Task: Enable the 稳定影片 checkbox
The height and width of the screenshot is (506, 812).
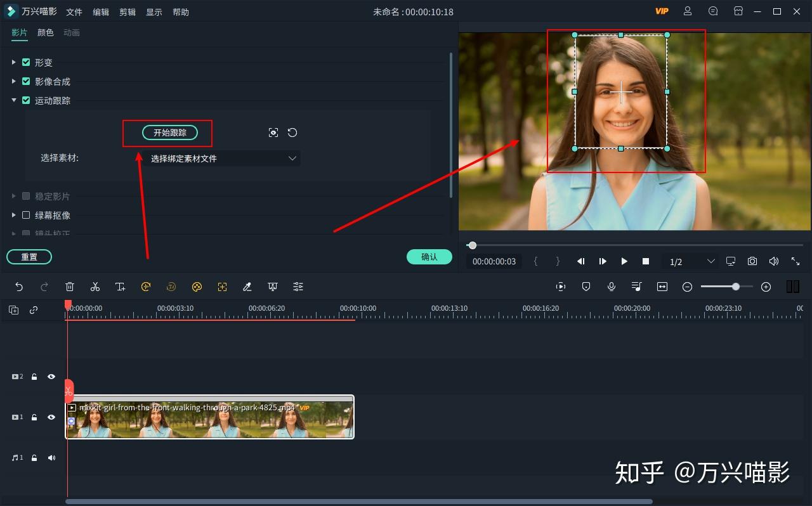Action: tap(26, 196)
